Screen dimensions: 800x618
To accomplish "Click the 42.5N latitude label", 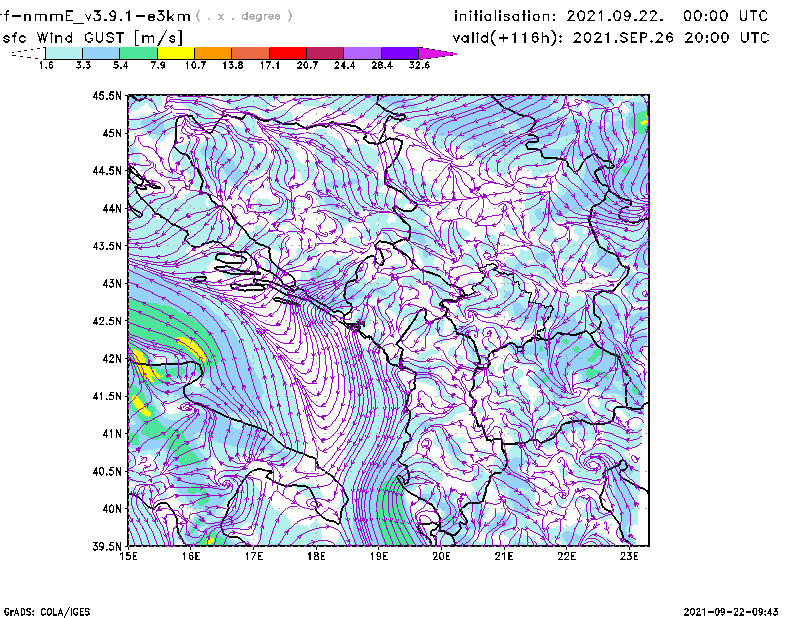I will coord(108,321).
